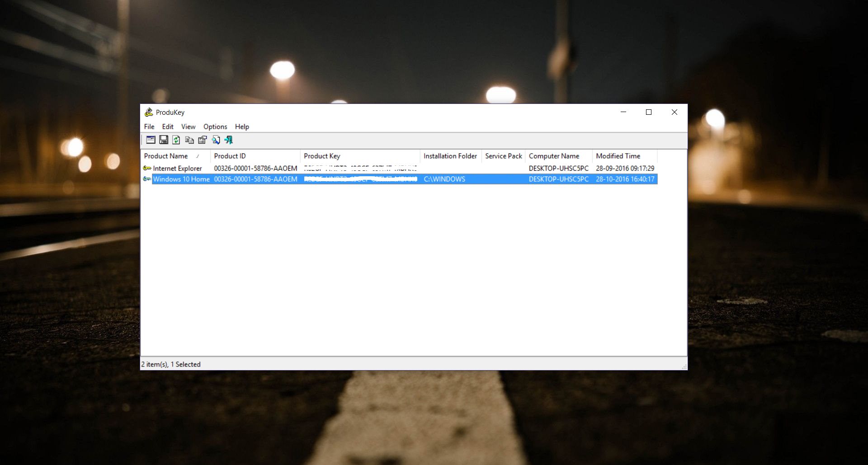Image resolution: width=868 pixels, height=465 pixels.
Task: Sort the list by Modified Time
Action: tap(618, 156)
